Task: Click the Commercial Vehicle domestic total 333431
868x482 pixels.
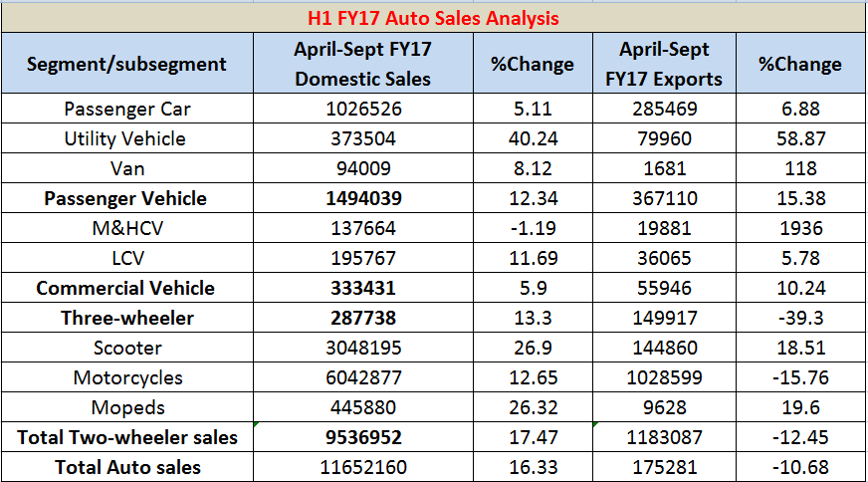Action: tap(362, 288)
